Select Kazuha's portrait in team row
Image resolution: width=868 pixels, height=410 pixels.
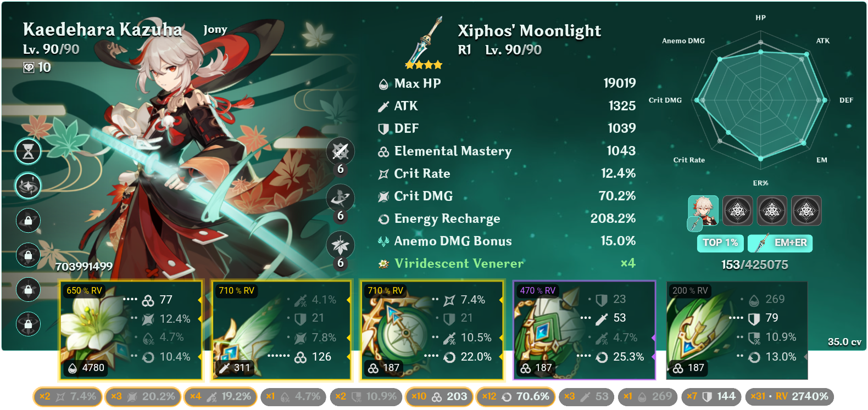point(703,211)
